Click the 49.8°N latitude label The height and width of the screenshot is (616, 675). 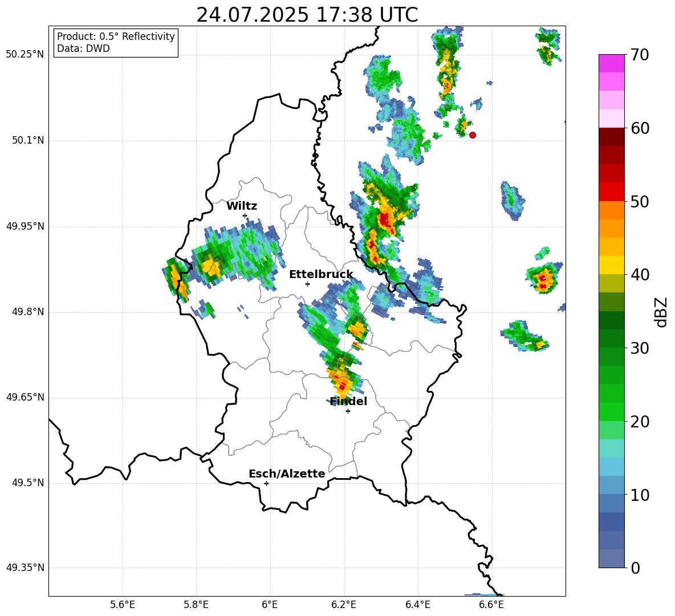point(28,312)
